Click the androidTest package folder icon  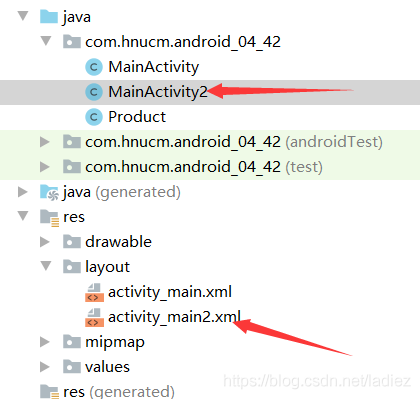[x=72, y=142]
